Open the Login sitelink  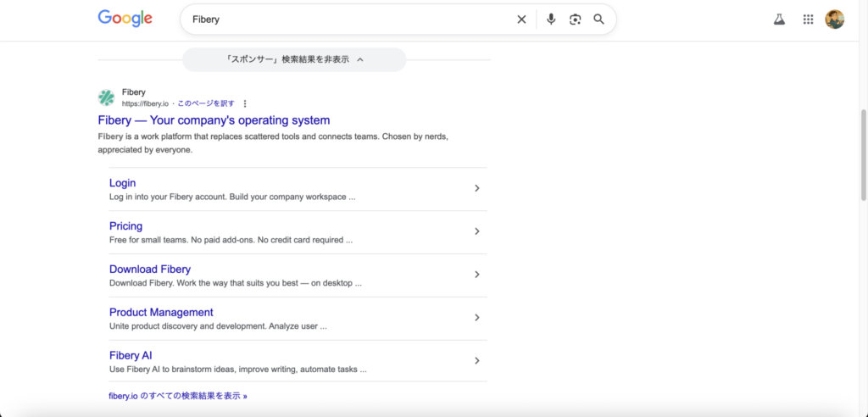[x=122, y=183]
